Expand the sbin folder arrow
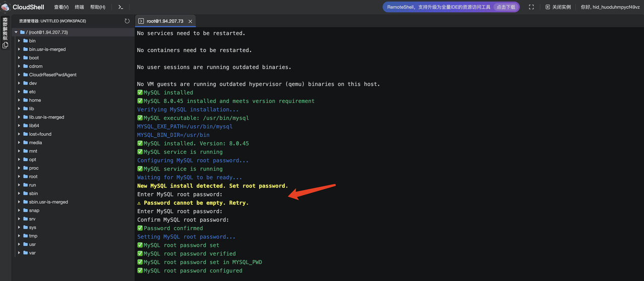Screen dimensions: 644x281 tap(19, 194)
